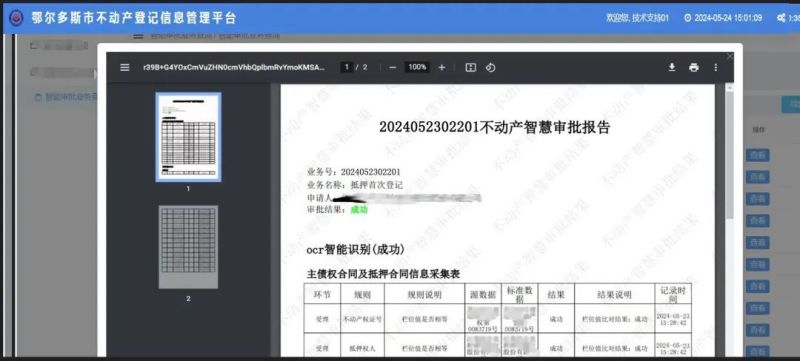The width and height of the screenshot is (800, 361).
Task: Close the PDF preview dialog
Action: (x=730, y=56)
